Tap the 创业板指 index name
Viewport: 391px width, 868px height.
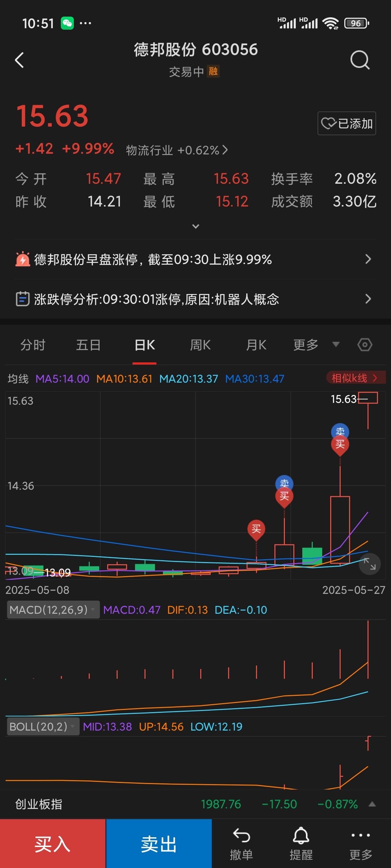pos(39,804)
